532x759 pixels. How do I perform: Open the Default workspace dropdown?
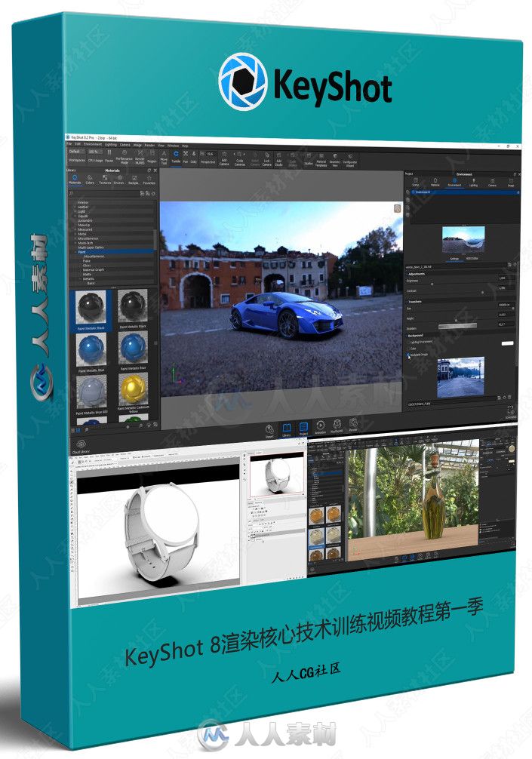tap(76, 152)
